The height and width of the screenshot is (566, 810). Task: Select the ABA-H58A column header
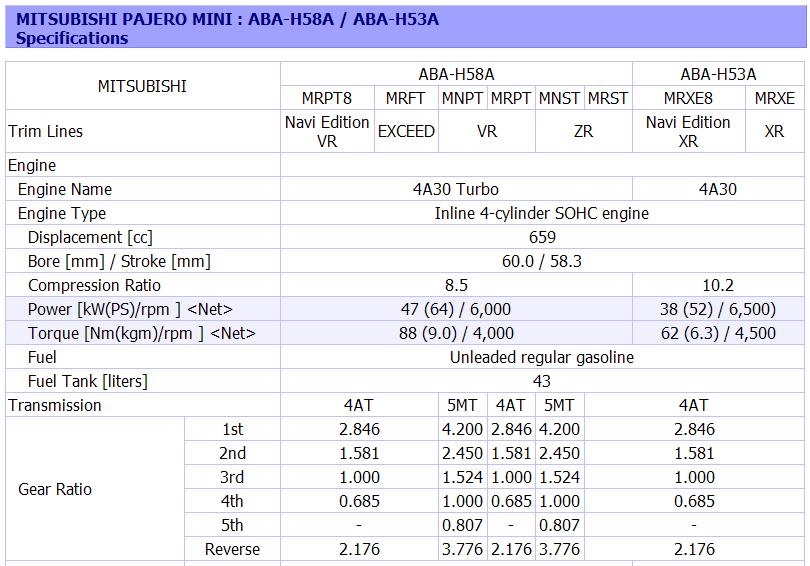tap(456, 74)
